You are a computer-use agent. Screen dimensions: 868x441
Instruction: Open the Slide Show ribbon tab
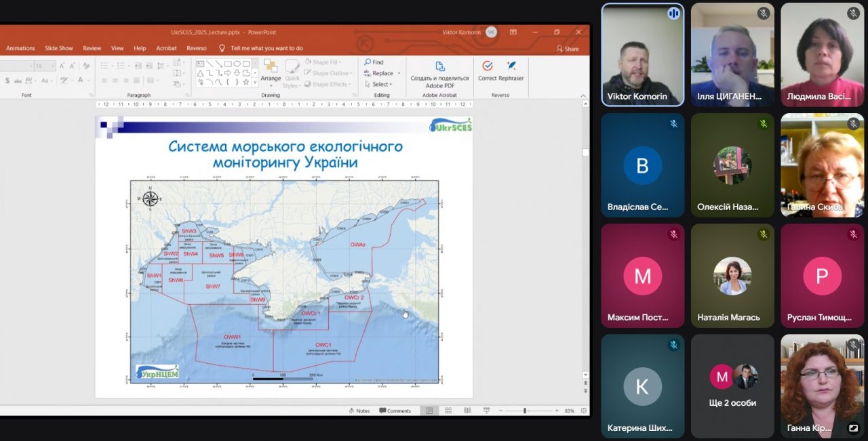59,49
